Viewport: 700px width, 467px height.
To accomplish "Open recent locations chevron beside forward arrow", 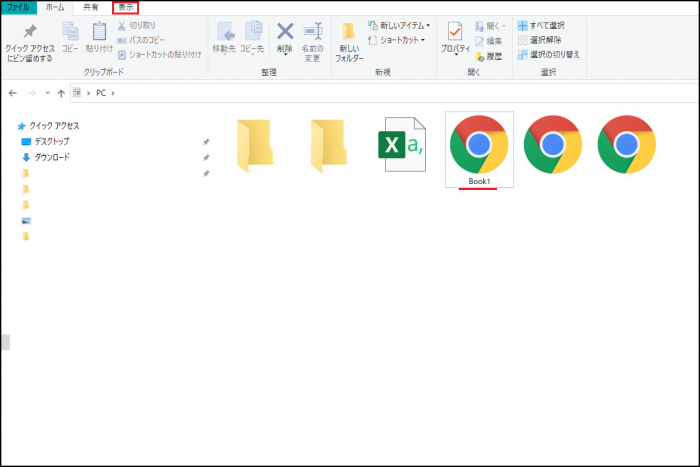I will pyautogui.click(x=47, y=93).
